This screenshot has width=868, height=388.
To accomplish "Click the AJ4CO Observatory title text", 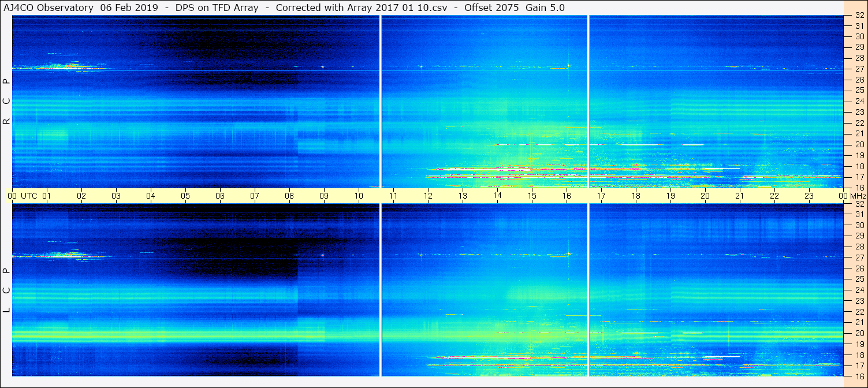I will (x=49, y=8).
